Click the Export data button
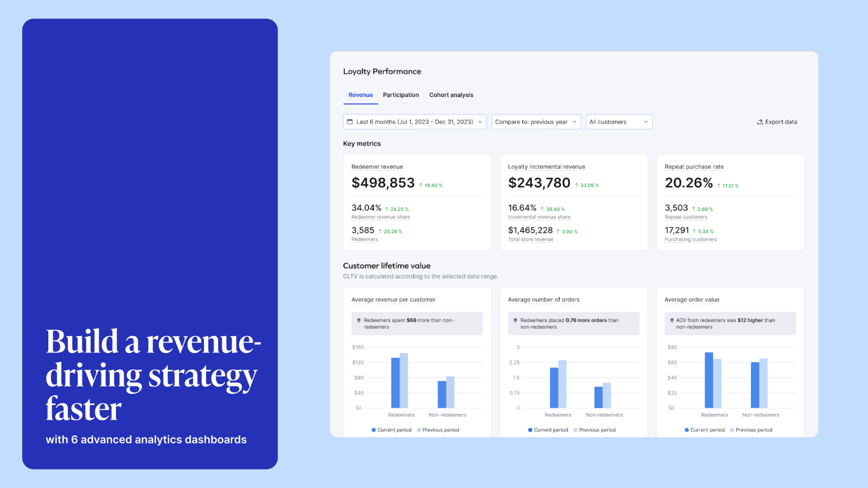 point(777,122)
